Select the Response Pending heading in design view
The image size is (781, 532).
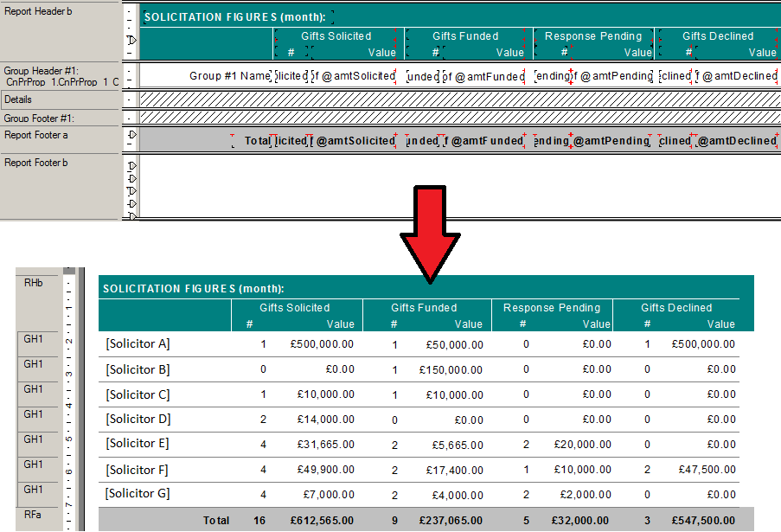point(593,35)
